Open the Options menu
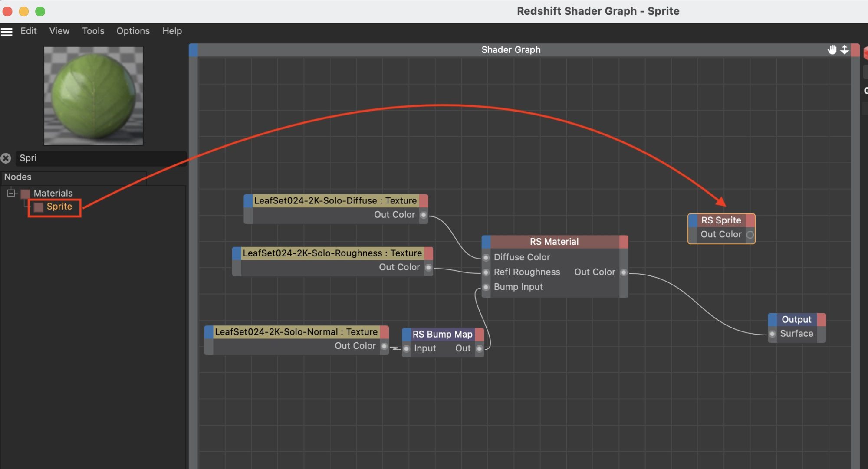This screenshot has height=469, width=868. (x=133, y=31)
